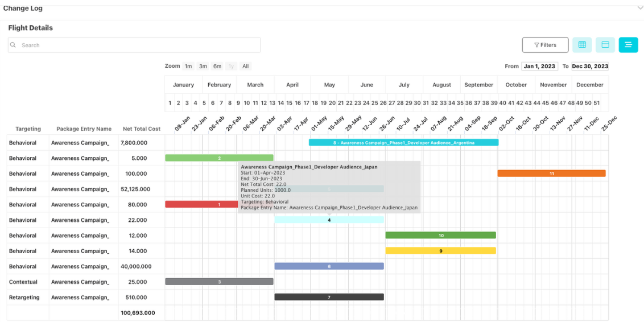This screenshot has height=322, width=644.
Task: Open the To date field Dec 30, 2023
Action: tap(590, 67)
